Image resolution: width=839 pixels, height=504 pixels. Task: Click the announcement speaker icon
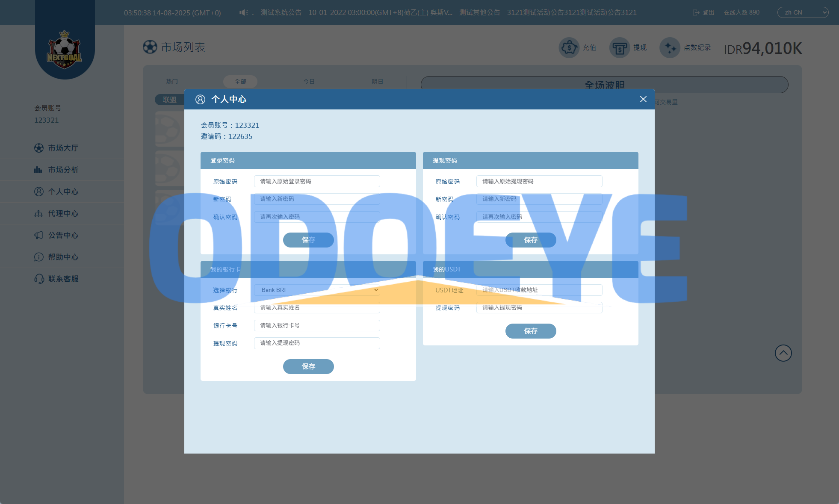pos(243,12)
